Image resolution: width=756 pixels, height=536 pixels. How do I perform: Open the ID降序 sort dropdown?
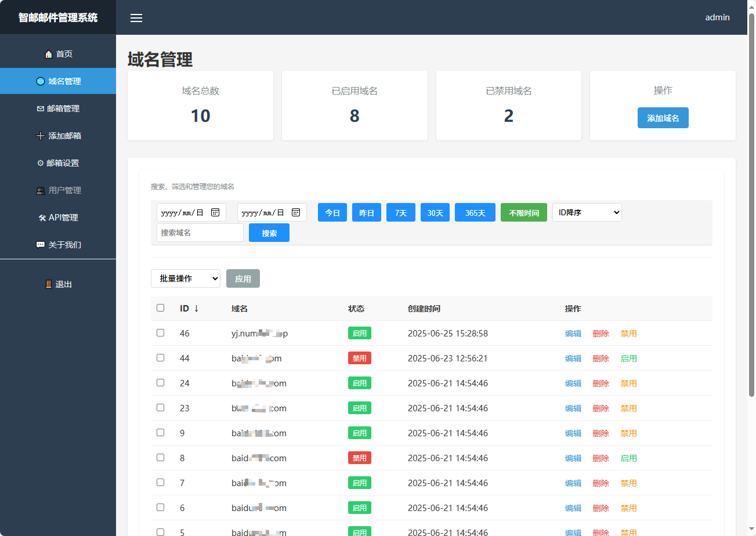point(587,212)
